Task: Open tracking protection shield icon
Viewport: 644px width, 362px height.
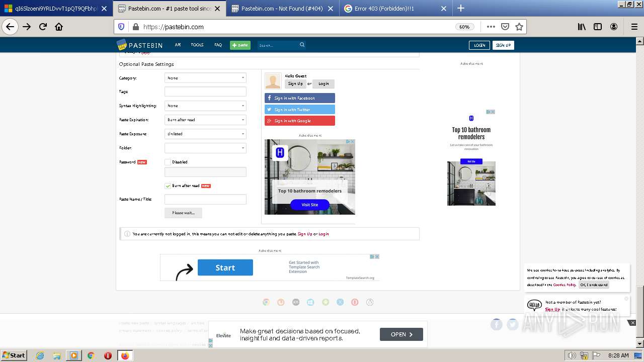Action: click(x=121, y=27)
